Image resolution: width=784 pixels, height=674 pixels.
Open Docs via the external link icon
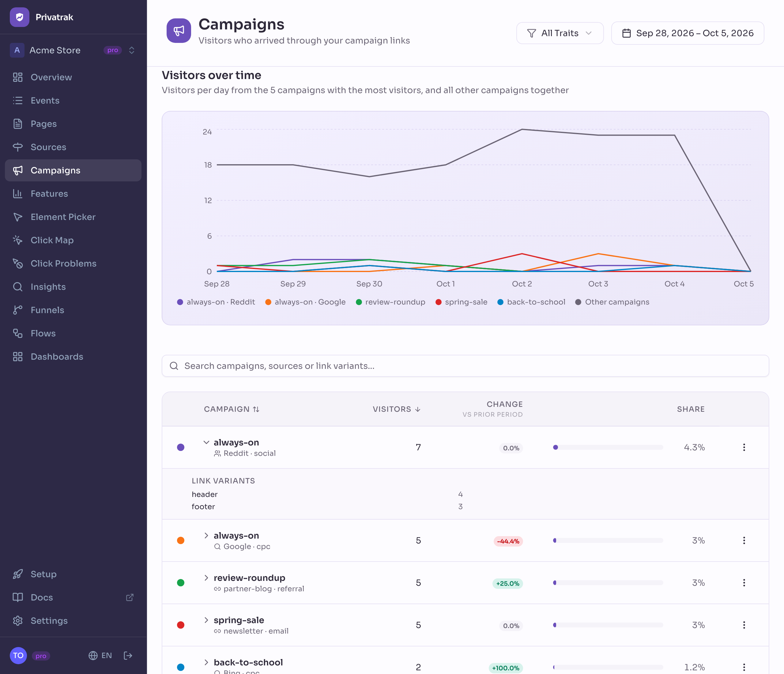[130, 597]
